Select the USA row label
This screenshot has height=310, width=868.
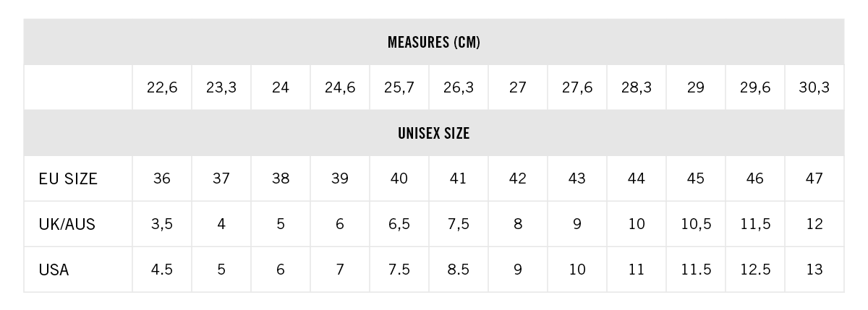[54, 270]
